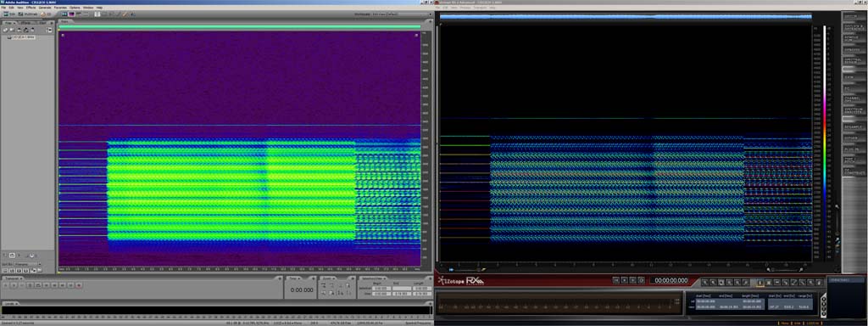
Task: Open the Denoise module in RX
Action: click(854, 49)
